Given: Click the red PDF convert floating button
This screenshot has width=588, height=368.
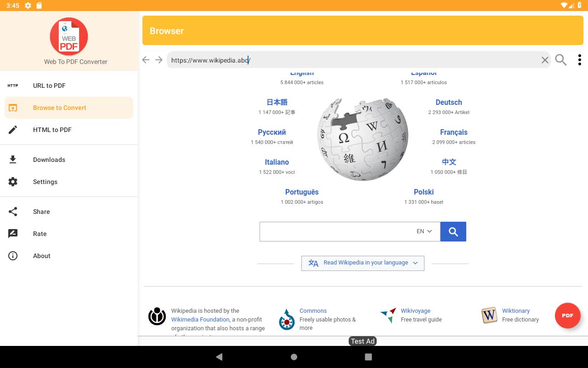Looking at the screenshot, I should coord(567,316).
